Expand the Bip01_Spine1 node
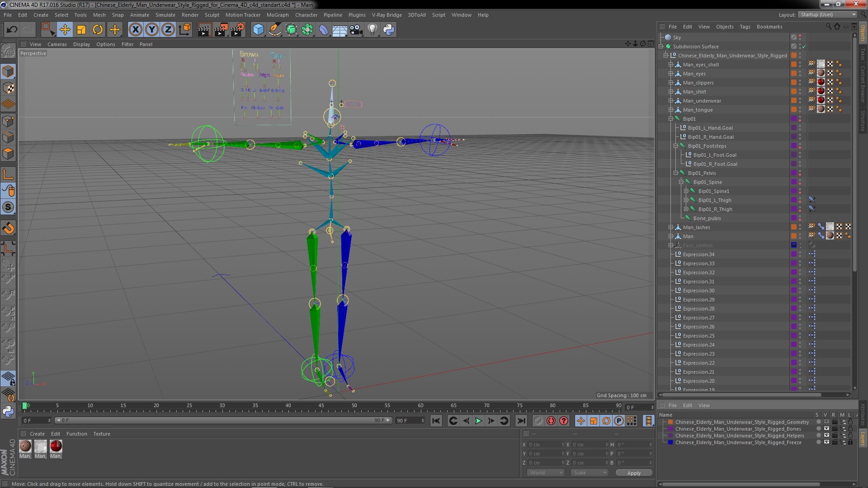This screenshot has height=488, width=868. click(x=686, y=191)
